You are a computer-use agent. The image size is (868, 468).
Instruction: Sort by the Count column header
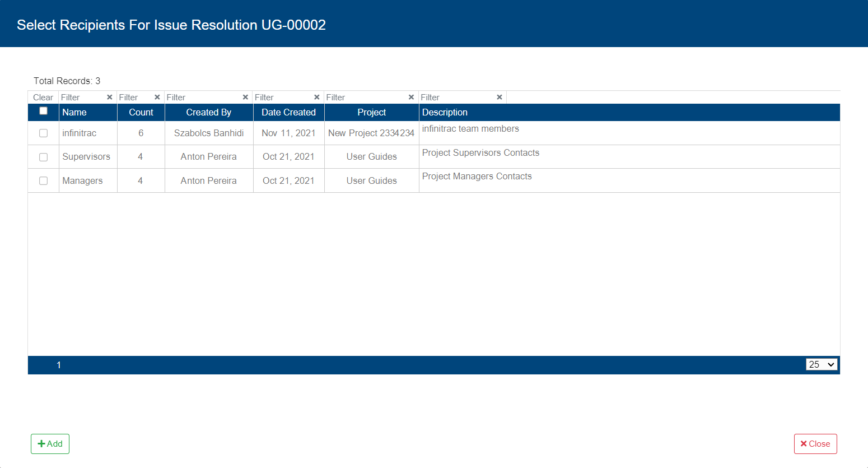click(141, 112)
